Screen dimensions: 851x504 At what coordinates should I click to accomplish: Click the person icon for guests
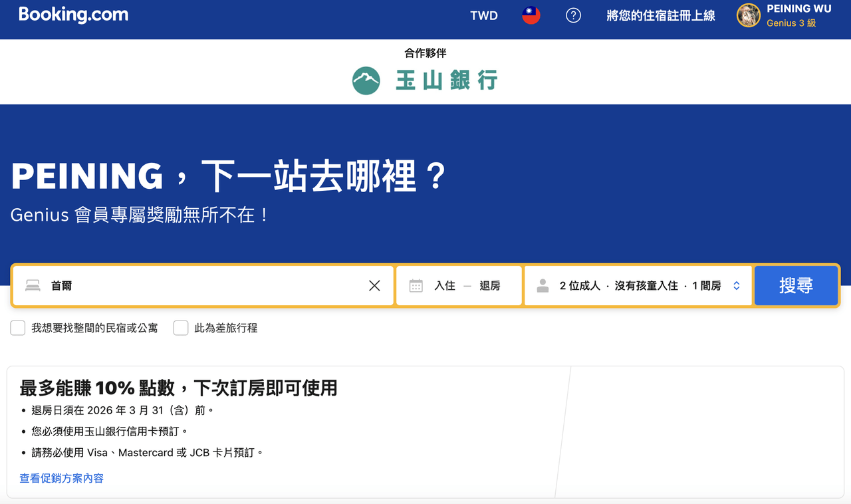click(543, 286)
